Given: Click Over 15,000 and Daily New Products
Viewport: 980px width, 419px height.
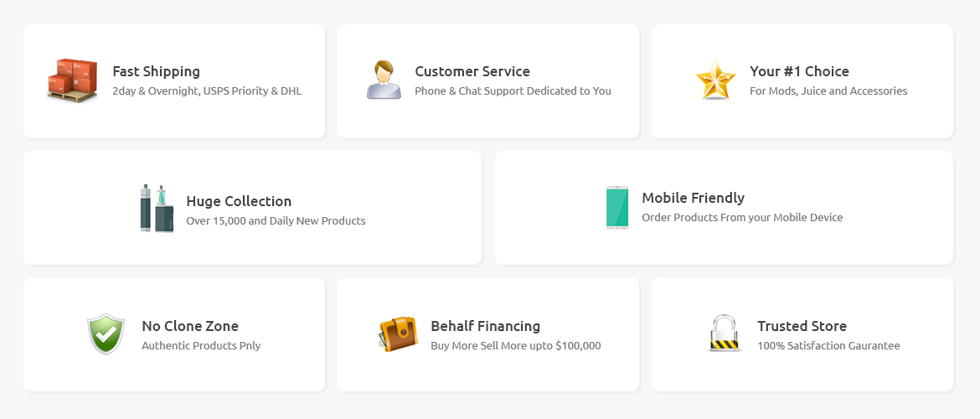Looking at the screenshot, I should pos(276,220).
